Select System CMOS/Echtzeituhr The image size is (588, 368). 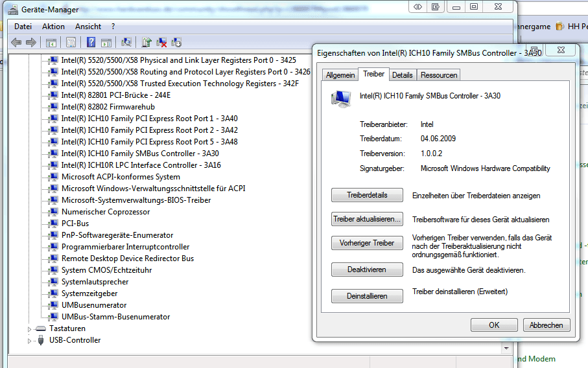(x=106, y=270)
